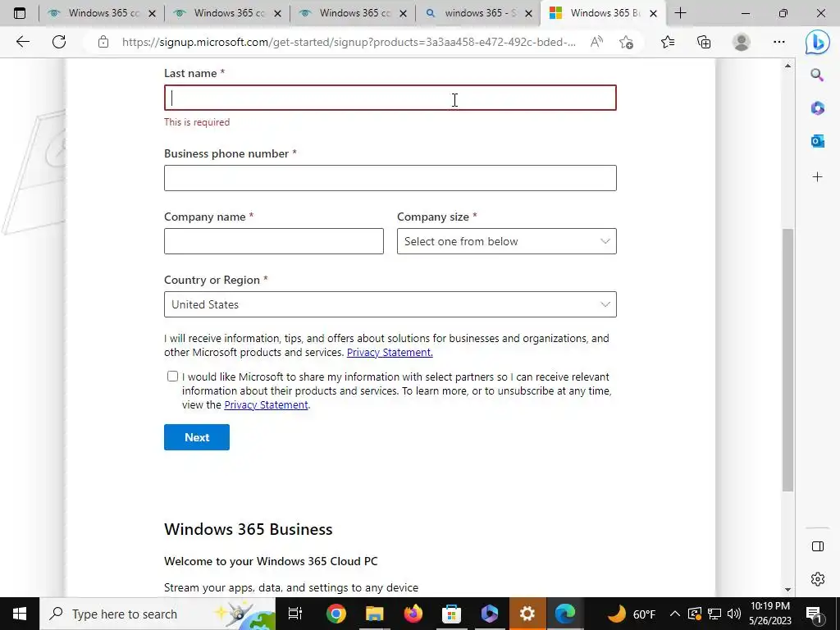
Task: Launch Firefox from taskbar
Action: [x=413, y=614]
